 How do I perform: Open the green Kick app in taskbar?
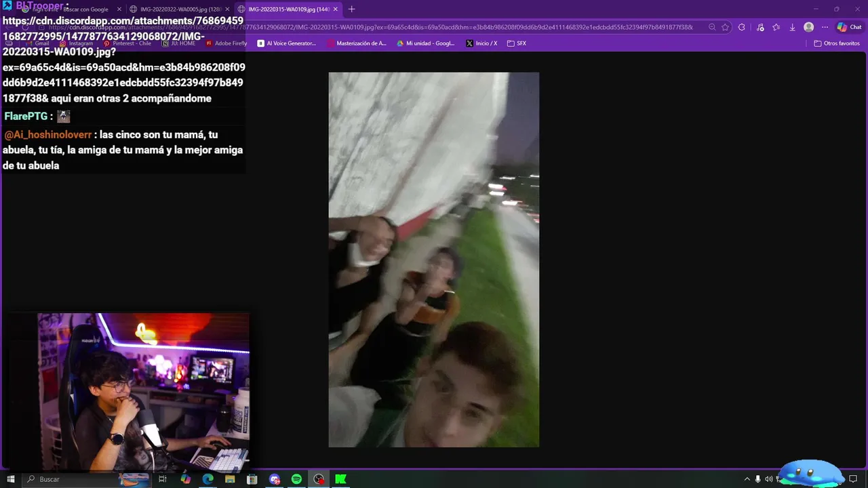(341, 479)
